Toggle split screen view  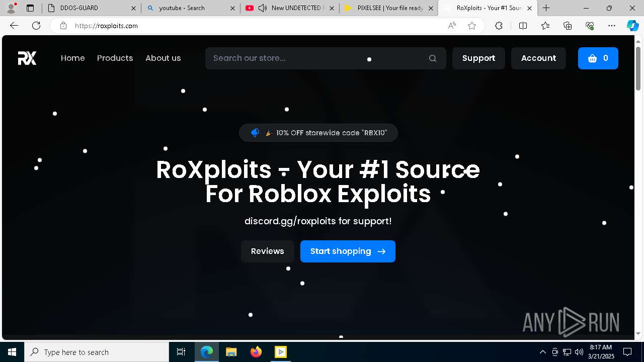point(523,26)
